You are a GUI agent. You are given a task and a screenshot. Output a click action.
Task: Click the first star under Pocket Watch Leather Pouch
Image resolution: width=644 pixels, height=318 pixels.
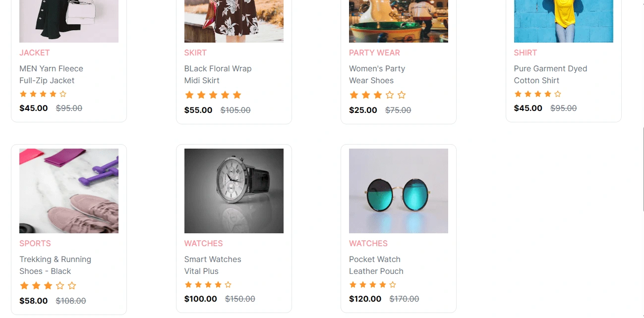point(353,285)
